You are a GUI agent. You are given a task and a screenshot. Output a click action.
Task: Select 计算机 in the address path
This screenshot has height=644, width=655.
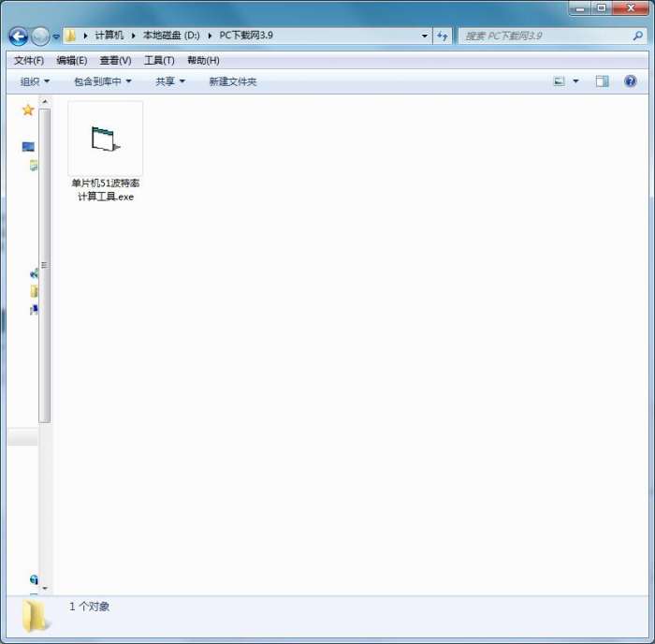(109, 36)
